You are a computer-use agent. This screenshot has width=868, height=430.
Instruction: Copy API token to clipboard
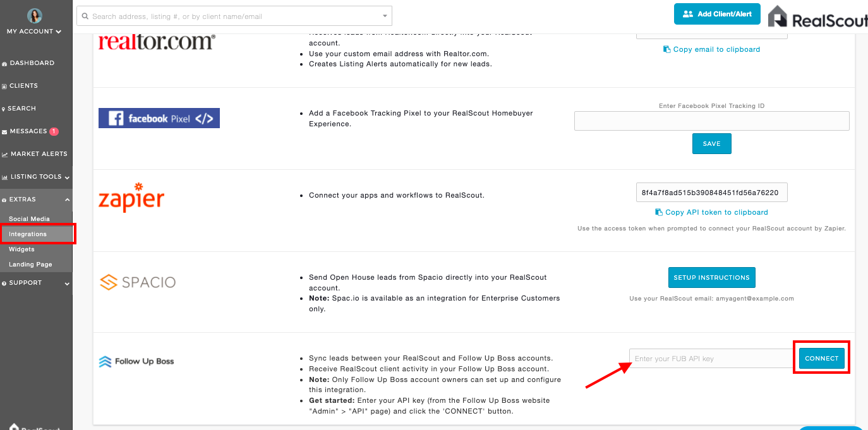[x=711, y=212]
